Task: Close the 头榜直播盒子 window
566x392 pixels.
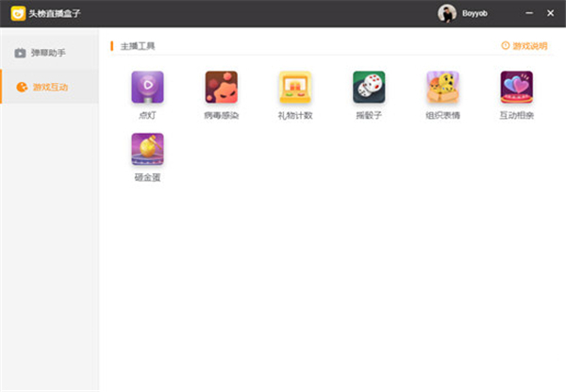Action: [x=550, y=13]
